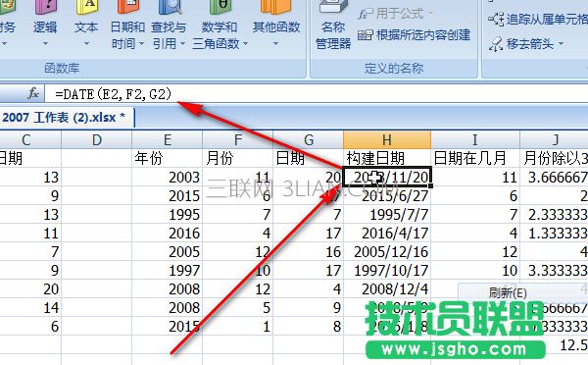
Task: Select year cell 1995
Action: pyautogui.click(x=168, y=215)
